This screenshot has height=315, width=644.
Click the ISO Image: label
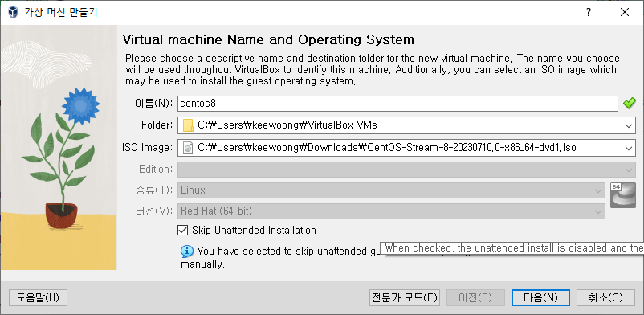point(148,147)
